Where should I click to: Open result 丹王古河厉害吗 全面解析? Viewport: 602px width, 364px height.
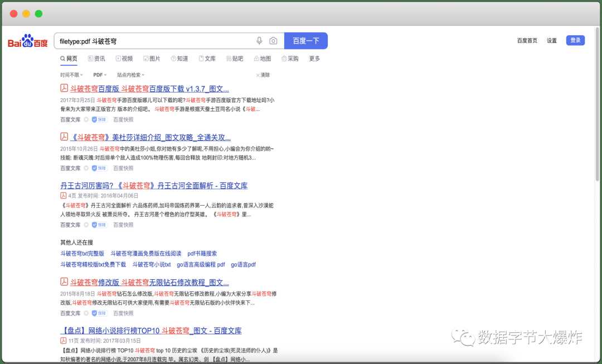click(x=154, y=186)
